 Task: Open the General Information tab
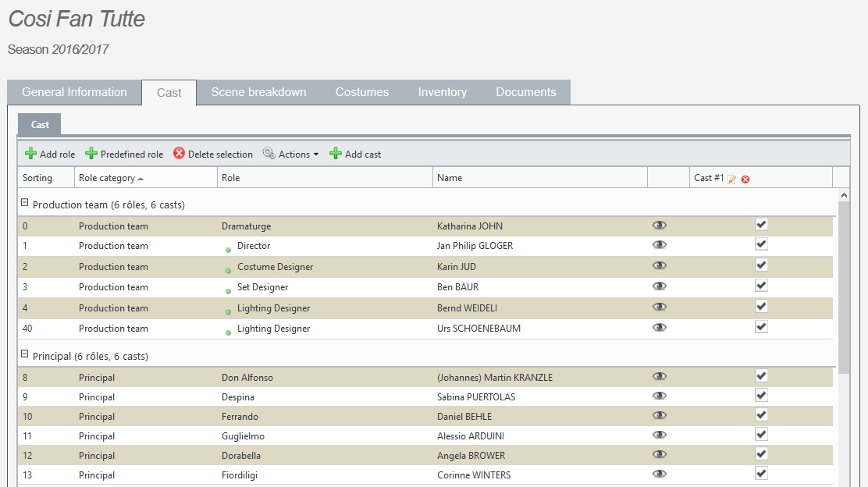[x=74, y=92]
